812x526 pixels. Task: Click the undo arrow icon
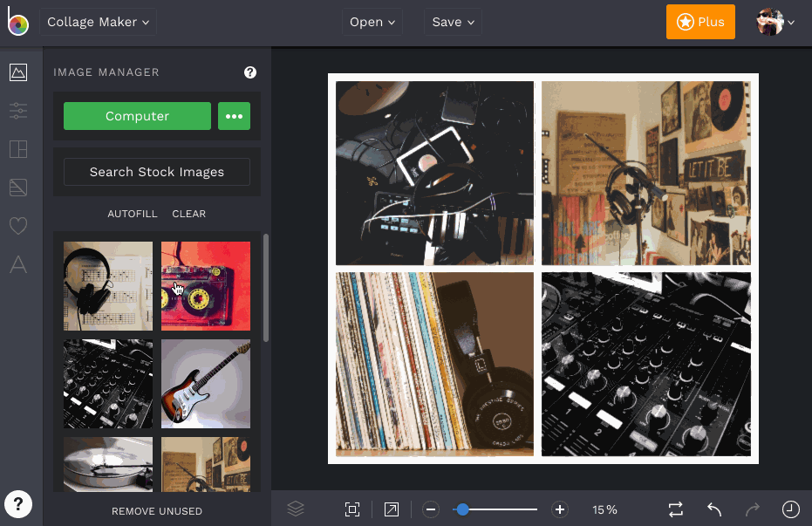point(714,509)
